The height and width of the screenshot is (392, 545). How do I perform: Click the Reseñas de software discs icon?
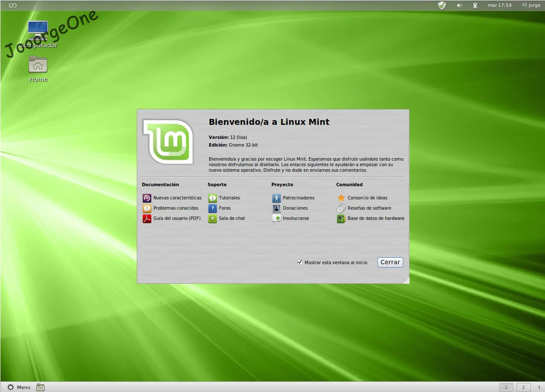pyautogui.click(x=341, y=208)
